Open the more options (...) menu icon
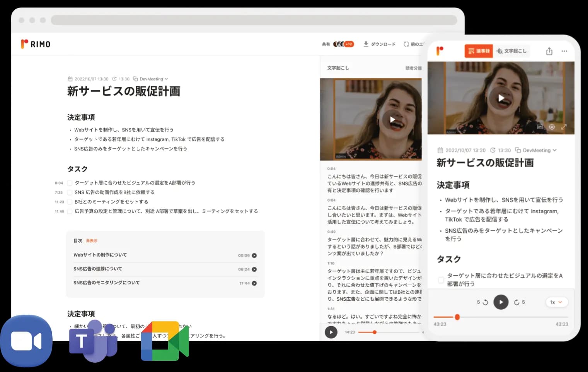Viewport: 588px width, 372px height. click(564, 51)
